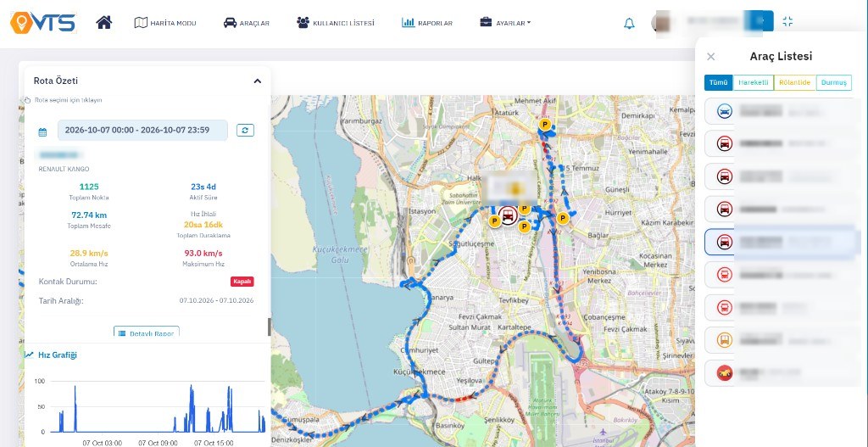
Task: Filter vehicles by Rölantide status
Action: [x=794, y=82]
